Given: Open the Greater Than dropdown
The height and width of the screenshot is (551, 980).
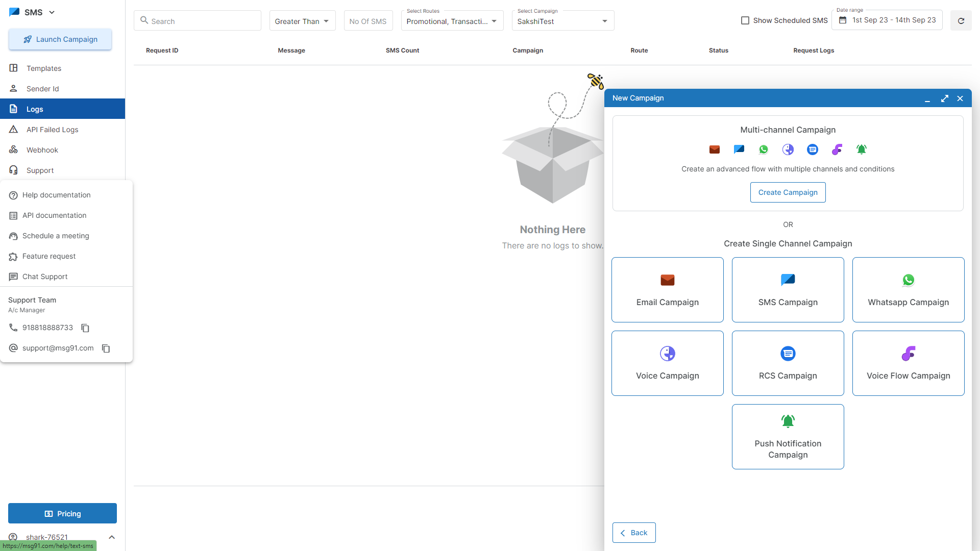Looking at the screenshot, I should (302, 21).
